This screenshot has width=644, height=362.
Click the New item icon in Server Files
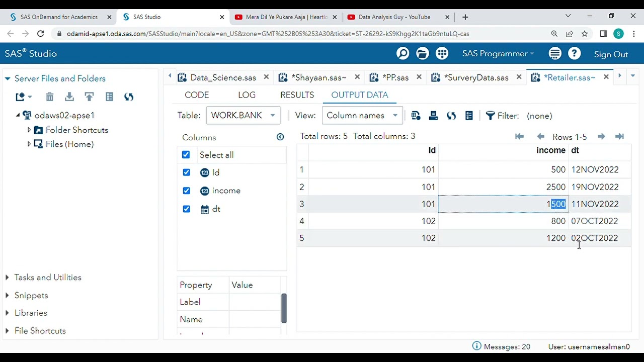coord(23,97)
